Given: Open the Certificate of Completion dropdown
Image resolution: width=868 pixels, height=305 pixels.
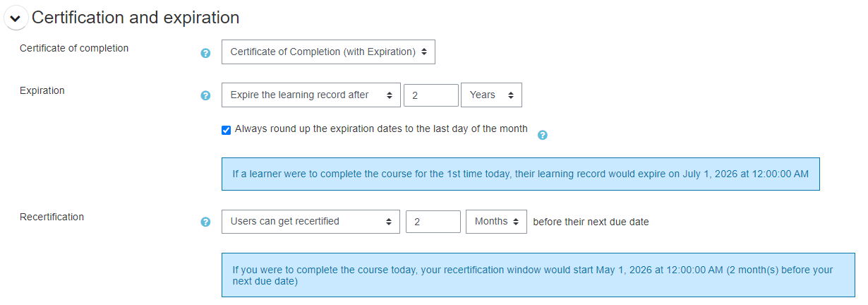Looking at the screenshot, I should point(328,52).
